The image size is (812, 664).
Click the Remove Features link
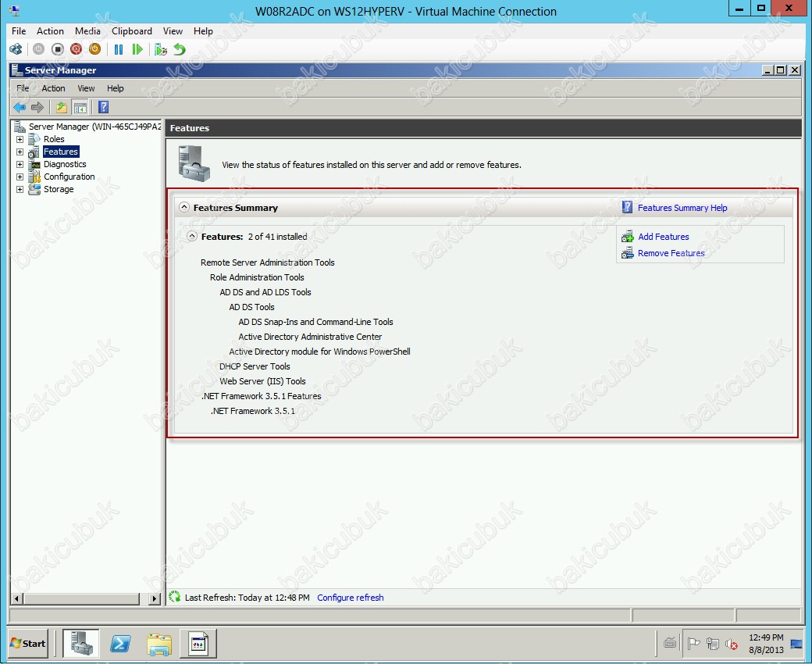(671, 253)
